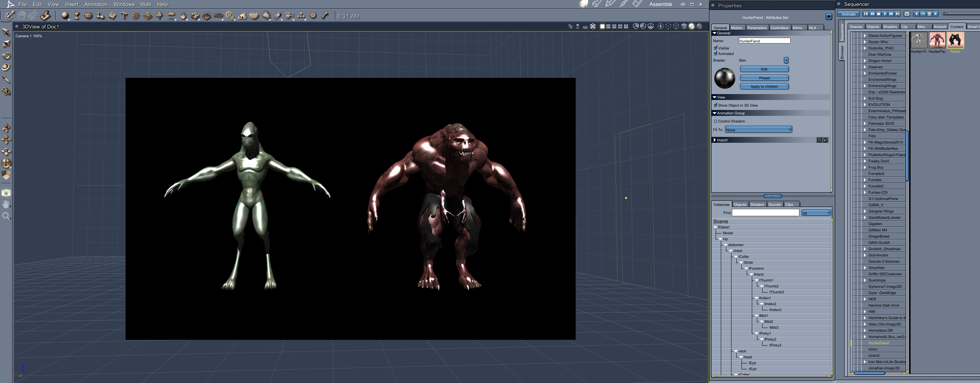The width and height of the screenshot is (980, 383).
Task: Select the rotate tool in left toolbar
Action: click(6, 56)
